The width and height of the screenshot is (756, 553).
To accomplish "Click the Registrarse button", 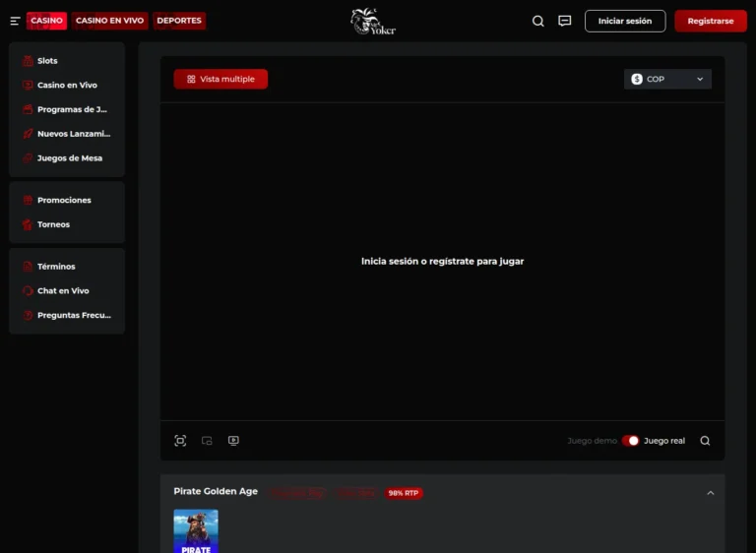I will [x=711, y=22].
